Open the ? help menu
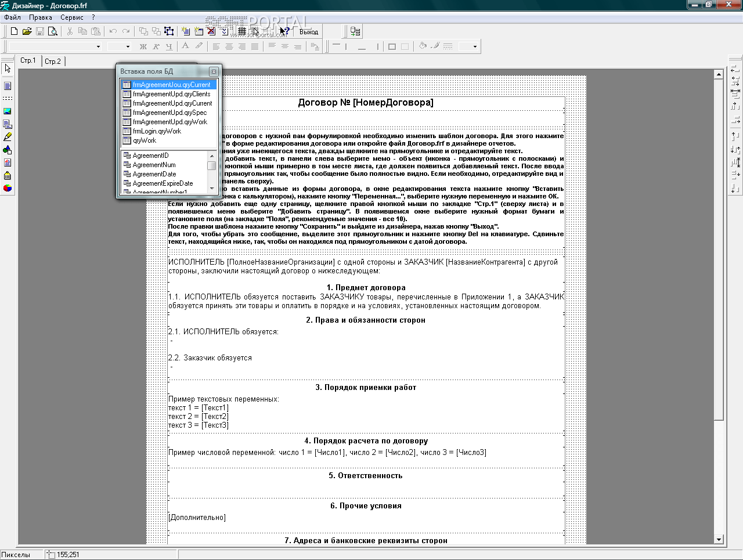The image size is (743, 560). [93, 17]
